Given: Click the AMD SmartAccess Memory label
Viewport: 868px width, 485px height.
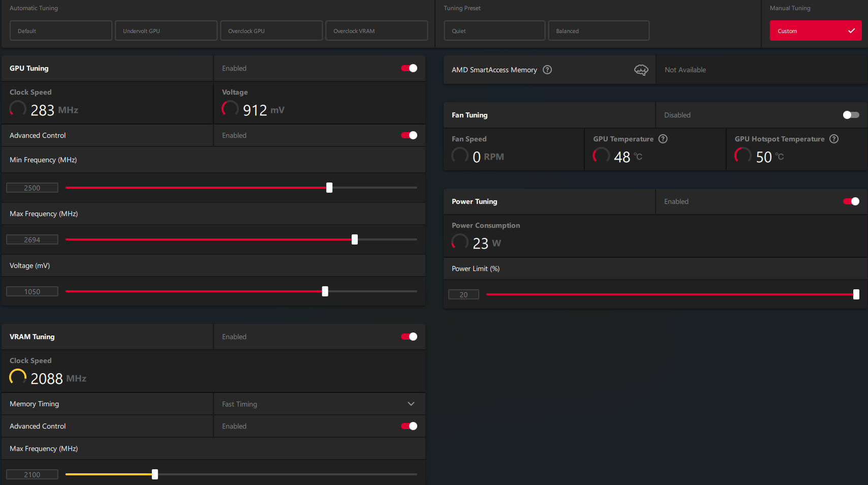Looking at the screenshot, I should 494,70.
